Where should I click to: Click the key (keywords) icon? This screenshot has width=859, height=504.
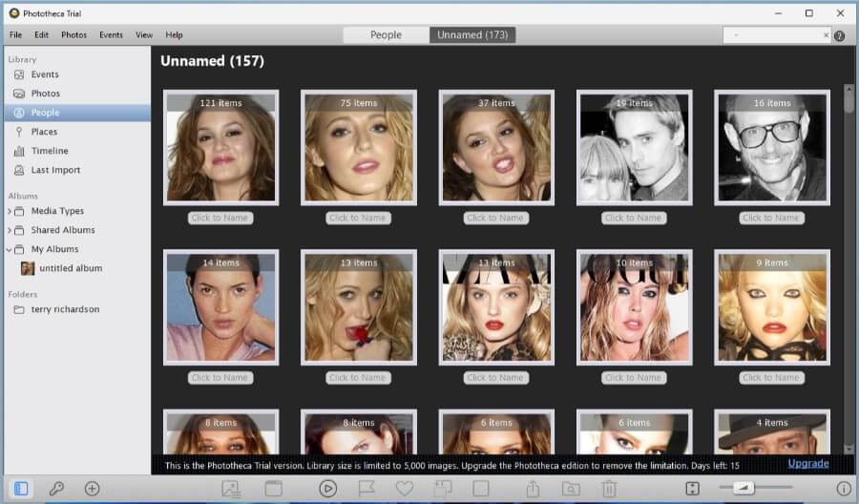coord(56,489)
